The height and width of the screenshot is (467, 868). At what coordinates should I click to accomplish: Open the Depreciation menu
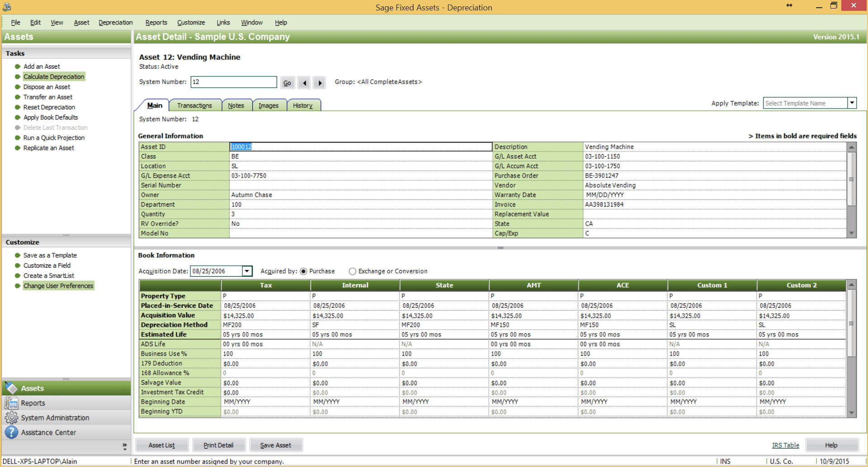[116, 22]
